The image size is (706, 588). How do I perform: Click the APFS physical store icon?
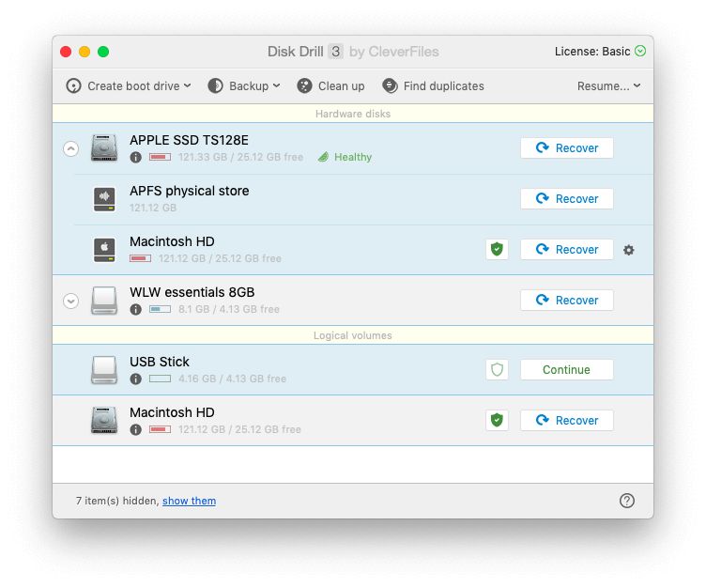(104, 199)
